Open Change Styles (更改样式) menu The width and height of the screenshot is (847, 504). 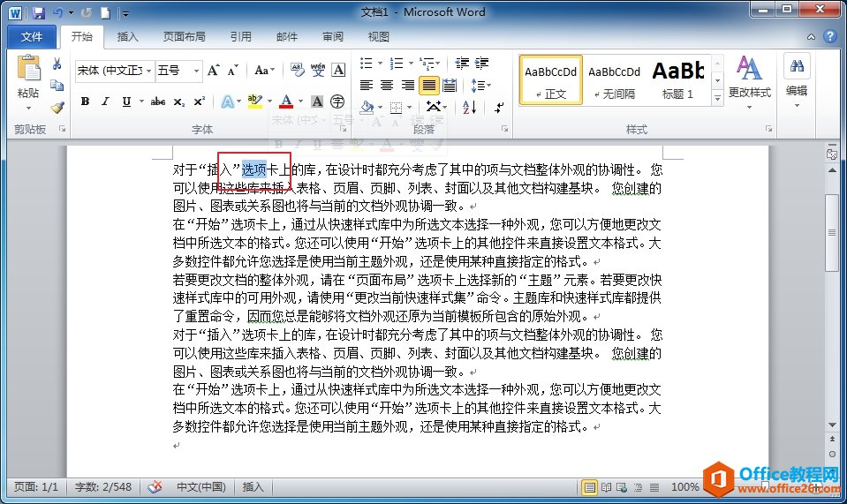coord(749,82)
